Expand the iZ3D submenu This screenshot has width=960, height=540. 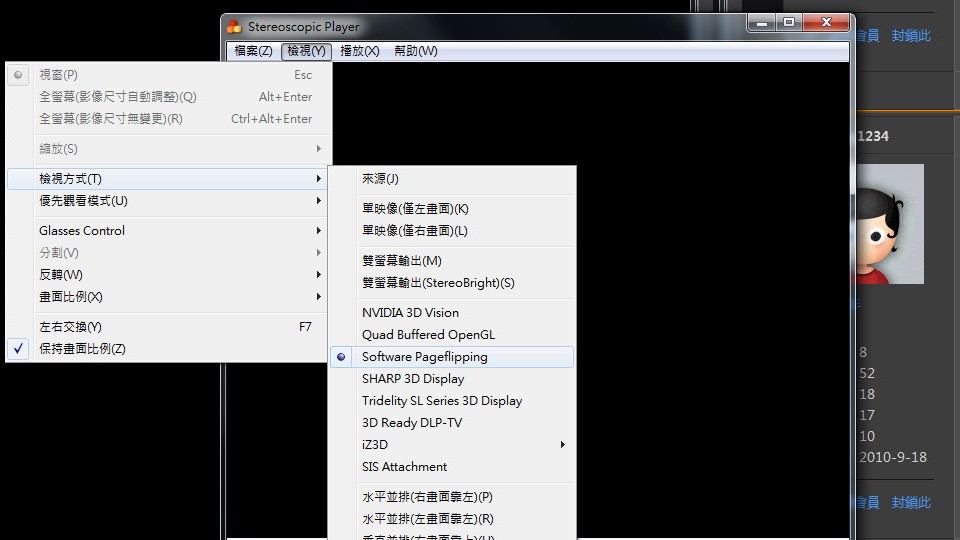[452, 445]
